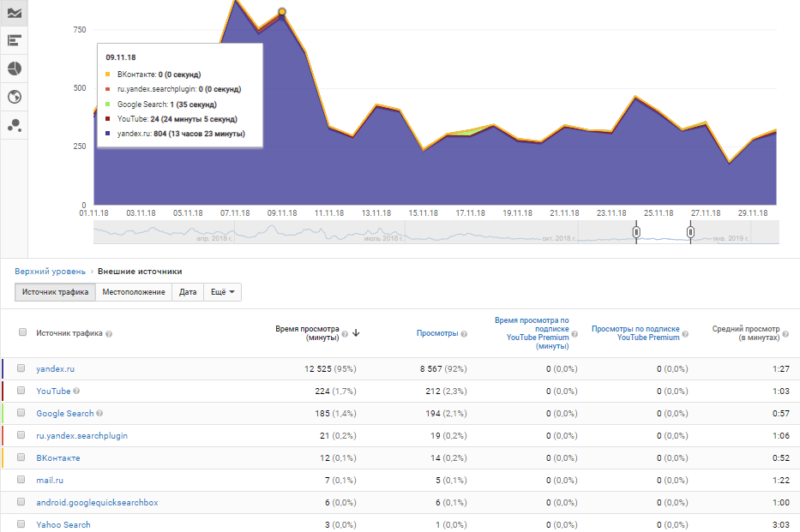
Task: Click help icon next to Источник трафика header
Action: point(109,334)
